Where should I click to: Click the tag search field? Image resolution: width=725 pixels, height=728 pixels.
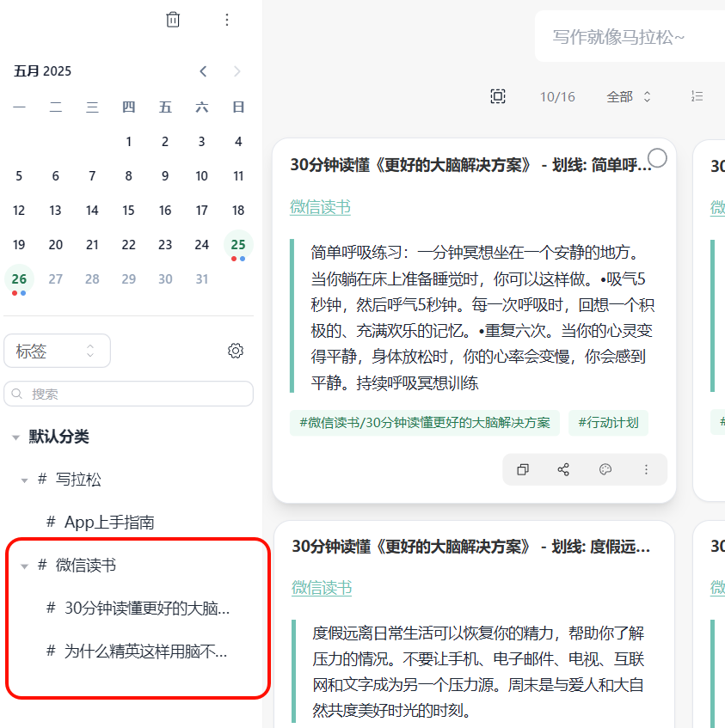[x=129, y=395]
